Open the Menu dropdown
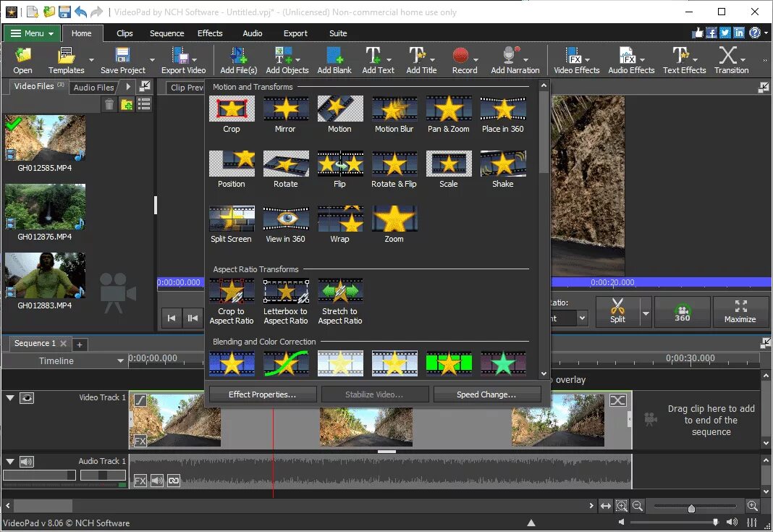Viewport: 773px width, 532px height. click(33, 33)
